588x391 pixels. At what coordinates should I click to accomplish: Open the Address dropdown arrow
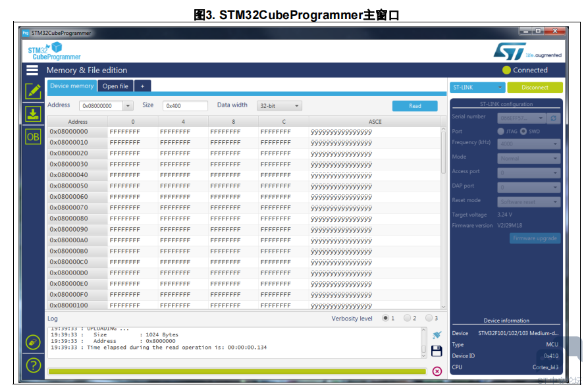[128, 106]
